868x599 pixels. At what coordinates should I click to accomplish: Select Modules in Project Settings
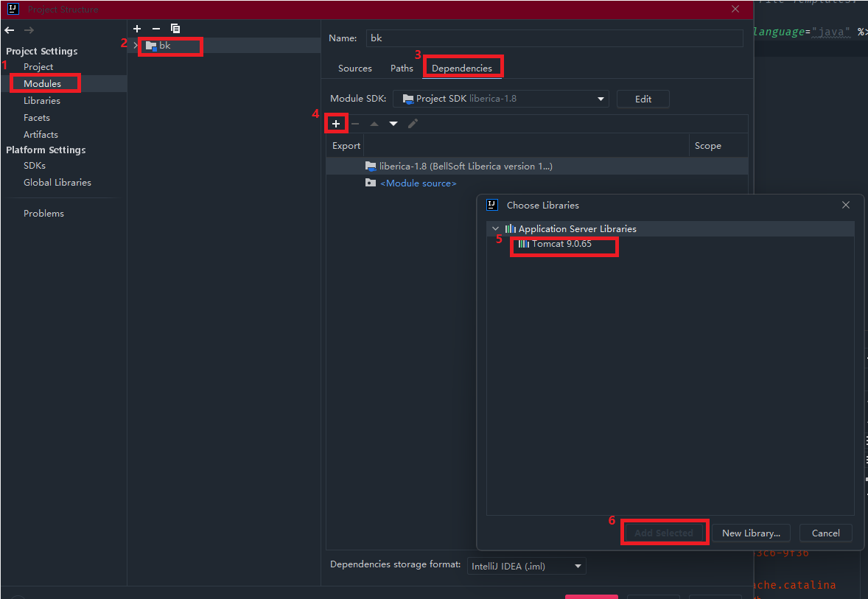[42, 83]
